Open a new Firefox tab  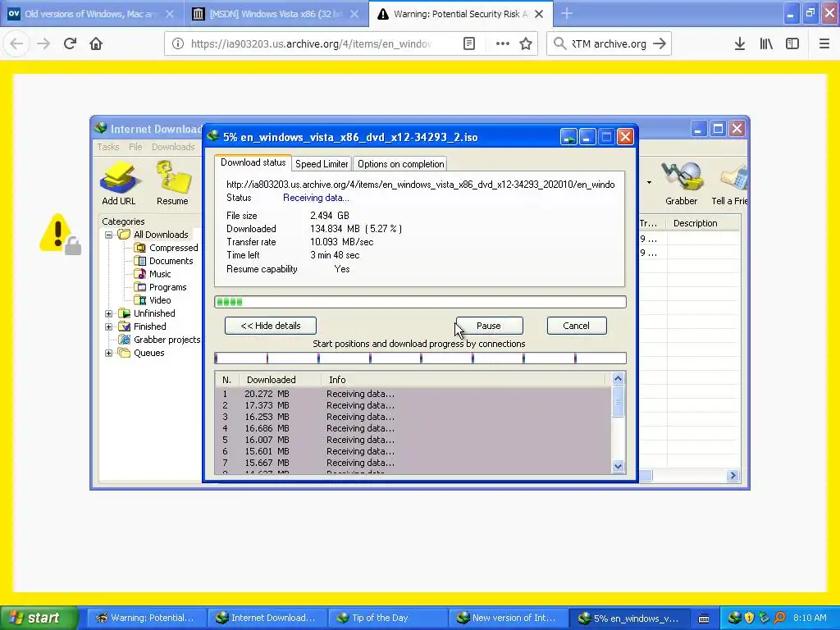[x=566, y=14]
